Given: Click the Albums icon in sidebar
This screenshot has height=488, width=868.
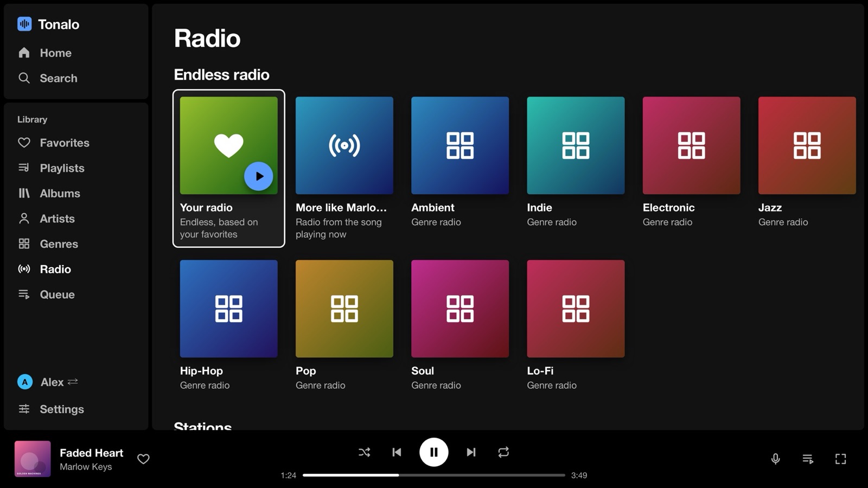Looking at the screenshot, I should pos(24,193).
